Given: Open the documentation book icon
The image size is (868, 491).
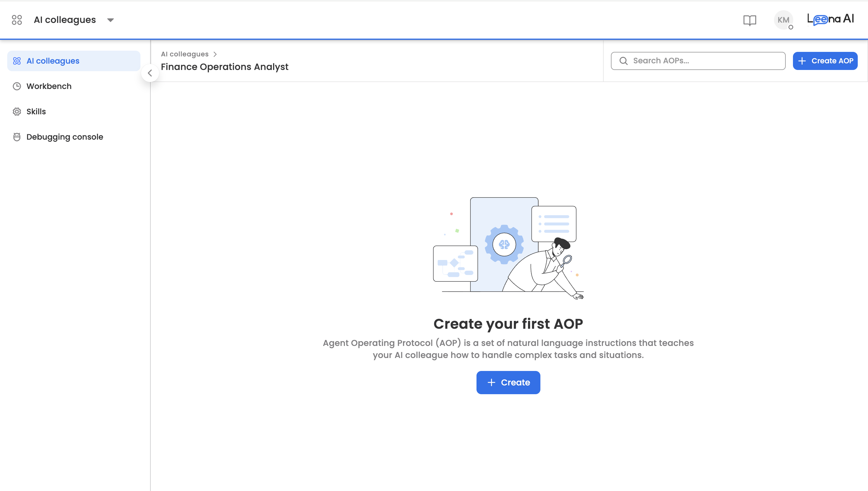Looking at the screenshot, I should (749, 20).
